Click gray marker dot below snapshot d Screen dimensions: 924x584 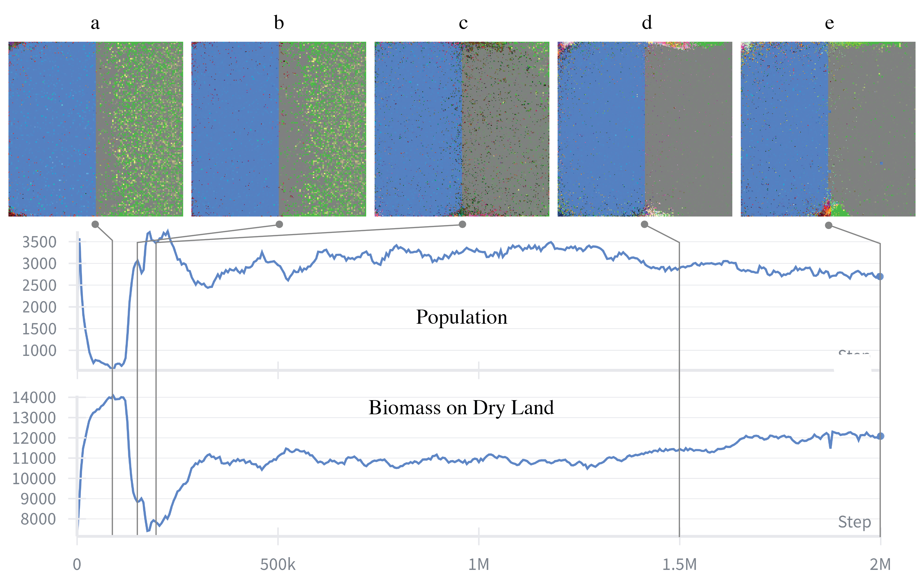click(645, 224)
